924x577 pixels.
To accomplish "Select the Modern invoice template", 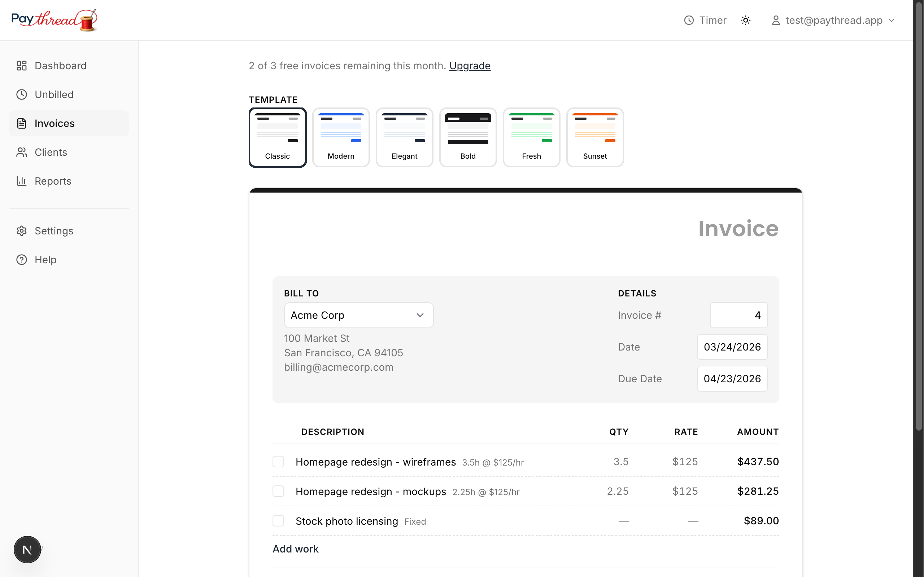I will click(341, 137).
